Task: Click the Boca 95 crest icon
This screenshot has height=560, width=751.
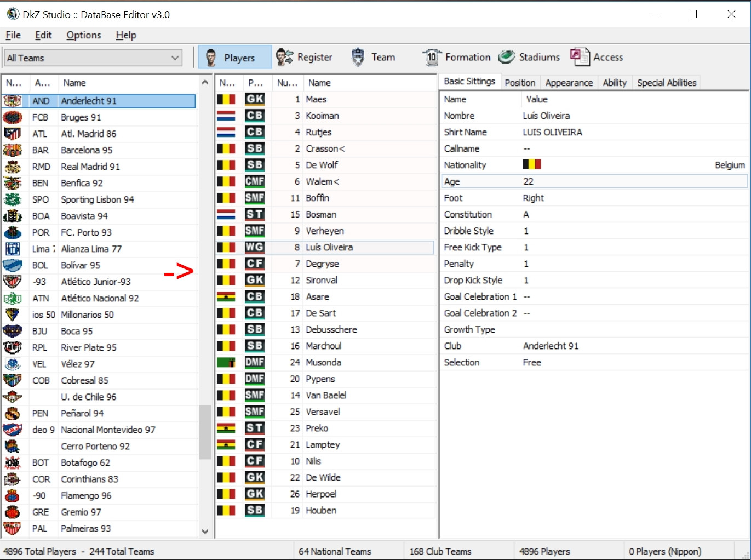Action: 13,331
